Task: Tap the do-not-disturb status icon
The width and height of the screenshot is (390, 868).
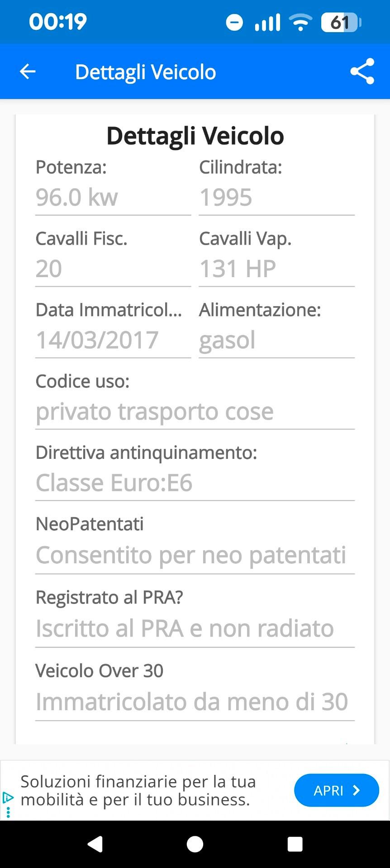Action: click(234, 22)
